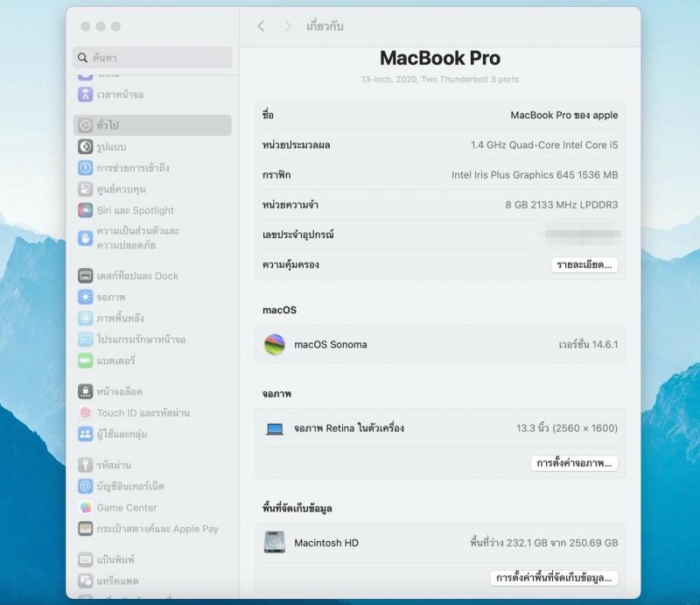This screenshot has width=700, height=605.
Task: Click the "พื้นที่จัดเก็บข้อมูล" storage section heading
Action: 297,508
